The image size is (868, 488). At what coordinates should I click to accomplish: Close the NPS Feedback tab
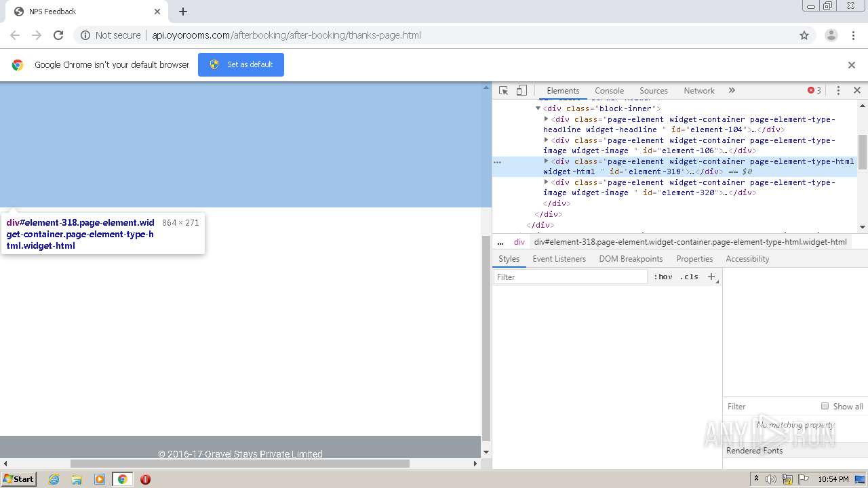click(157, 12)
